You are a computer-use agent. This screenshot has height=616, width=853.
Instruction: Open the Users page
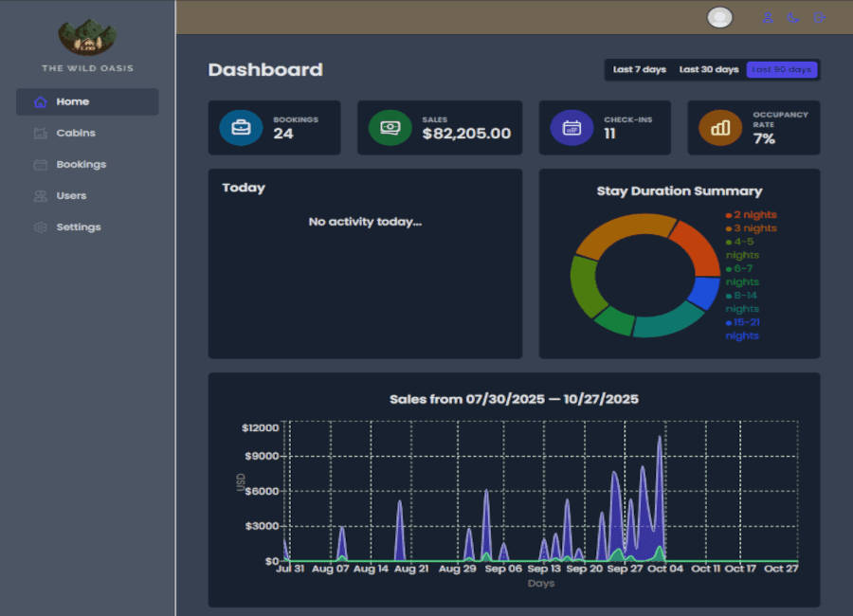(71, 195)
